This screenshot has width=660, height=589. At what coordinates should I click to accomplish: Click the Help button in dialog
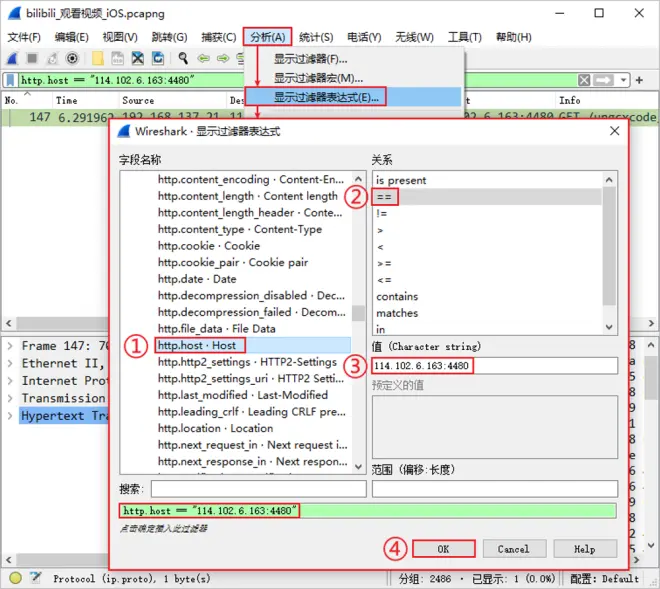click(585, 549)
